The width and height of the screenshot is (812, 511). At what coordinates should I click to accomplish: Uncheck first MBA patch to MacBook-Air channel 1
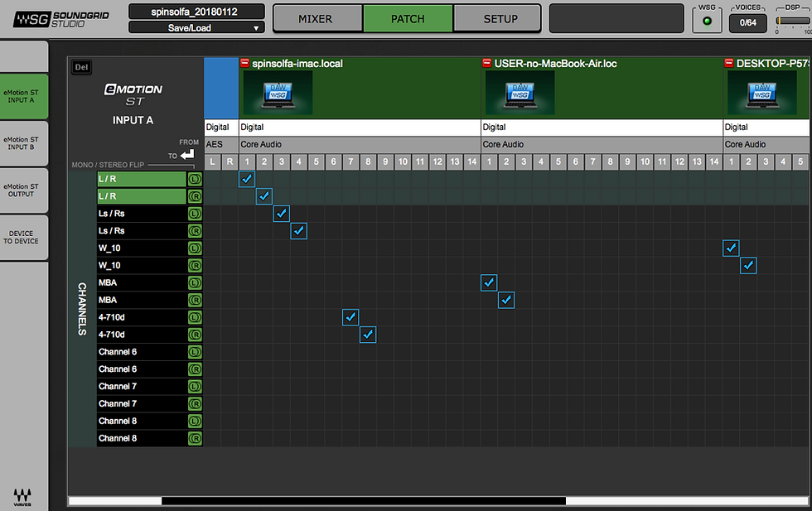pos(489,282)
